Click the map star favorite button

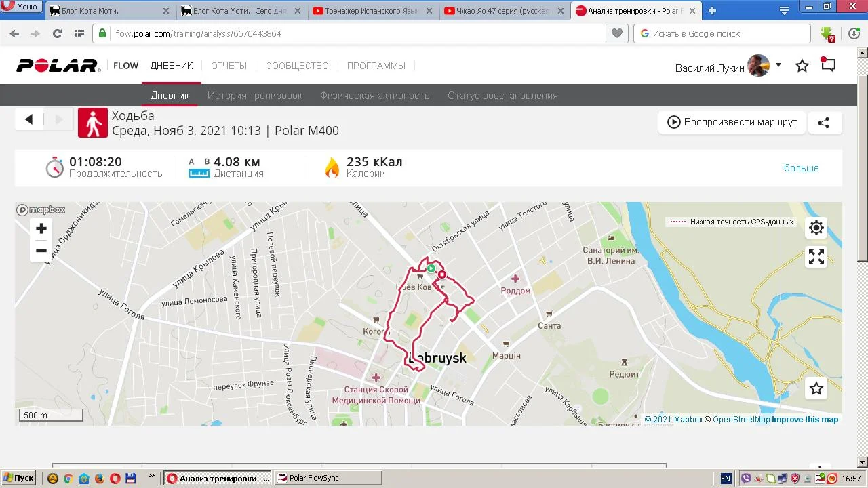click(816, 388)
